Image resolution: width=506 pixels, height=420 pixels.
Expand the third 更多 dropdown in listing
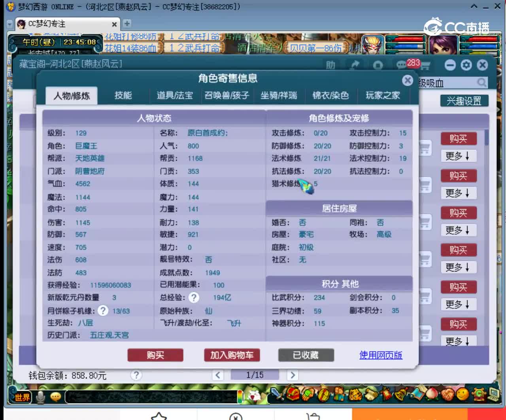[x=459, y=230]
